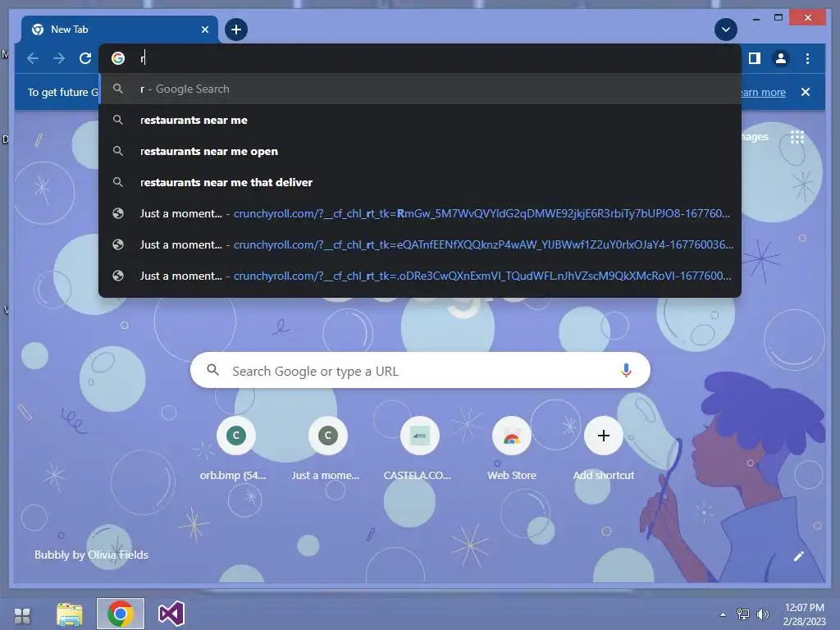Close the New Tab tab

click(204, 30)
